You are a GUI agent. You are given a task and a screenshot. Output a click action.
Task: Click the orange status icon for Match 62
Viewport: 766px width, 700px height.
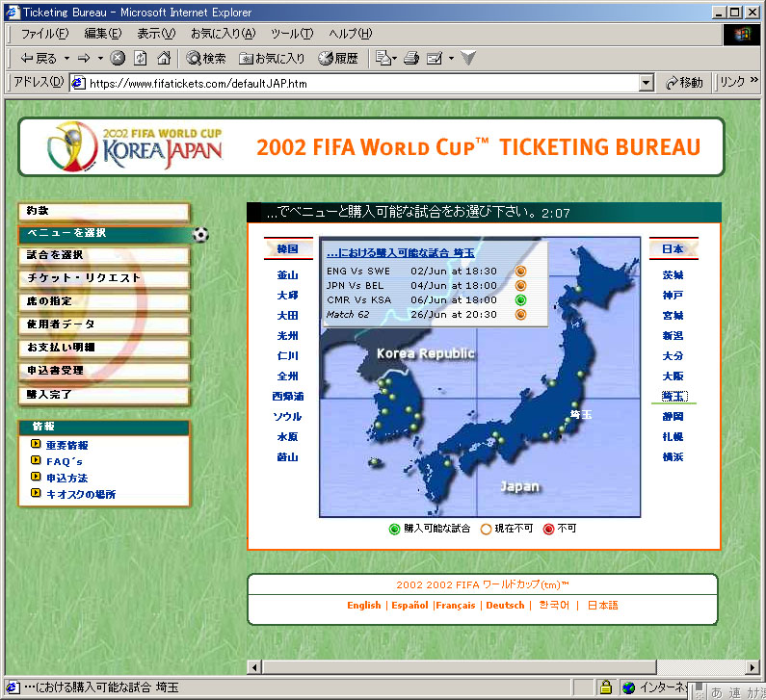click(x=520, y=314)
